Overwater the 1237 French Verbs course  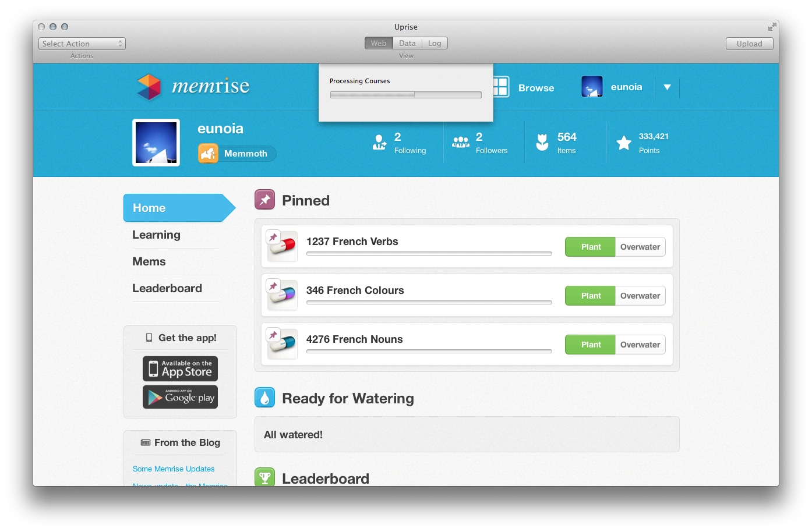coord(640,247)
